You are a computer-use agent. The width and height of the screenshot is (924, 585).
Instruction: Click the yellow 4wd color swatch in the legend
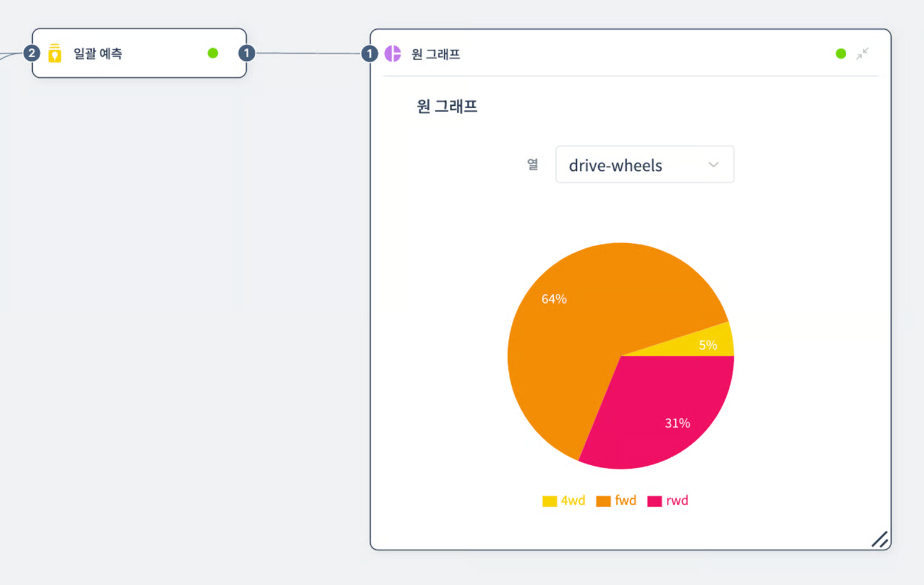point(549,500)
